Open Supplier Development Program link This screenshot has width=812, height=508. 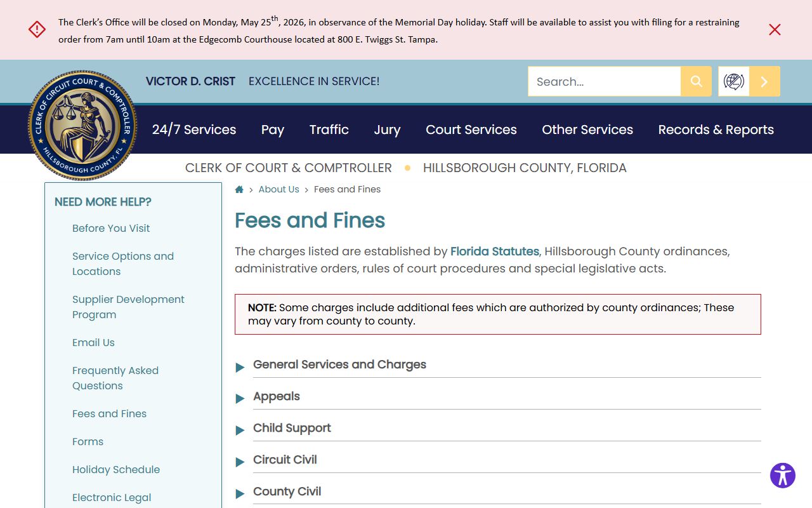[128, 307]
